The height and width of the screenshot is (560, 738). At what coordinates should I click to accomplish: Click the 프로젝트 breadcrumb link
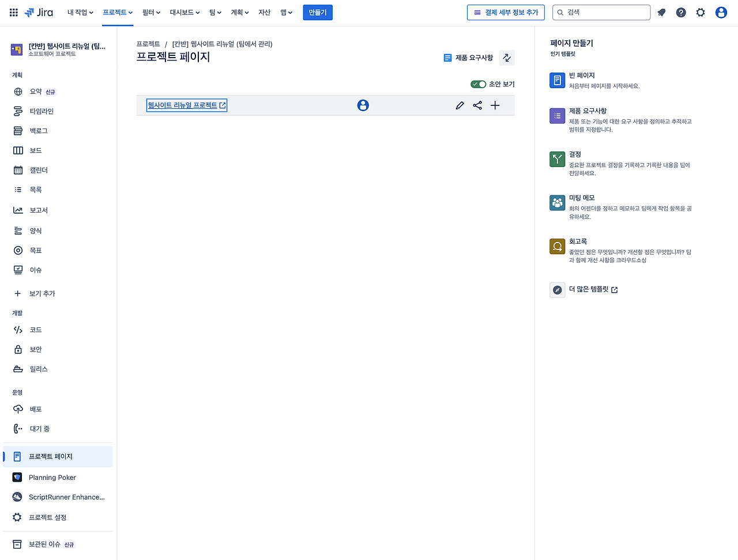pos(148,44)
